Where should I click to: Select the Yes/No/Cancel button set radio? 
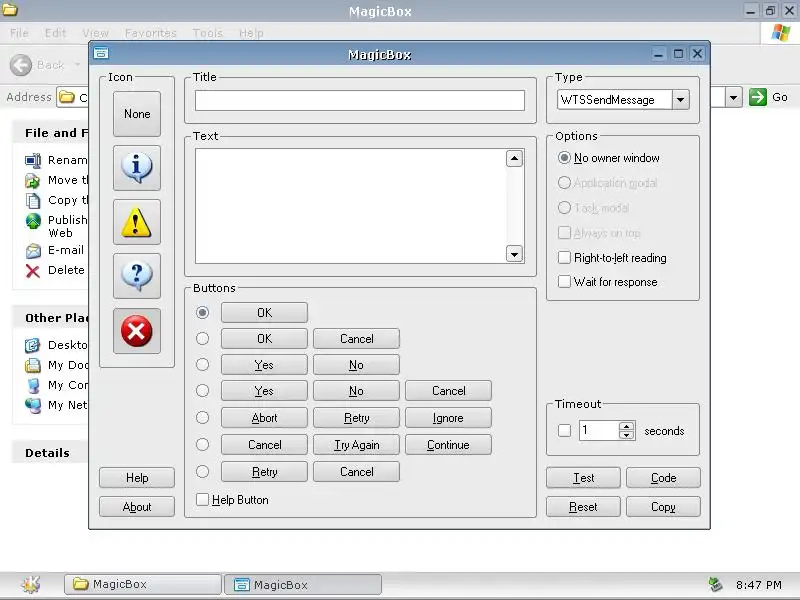click(x=203, y=390)
